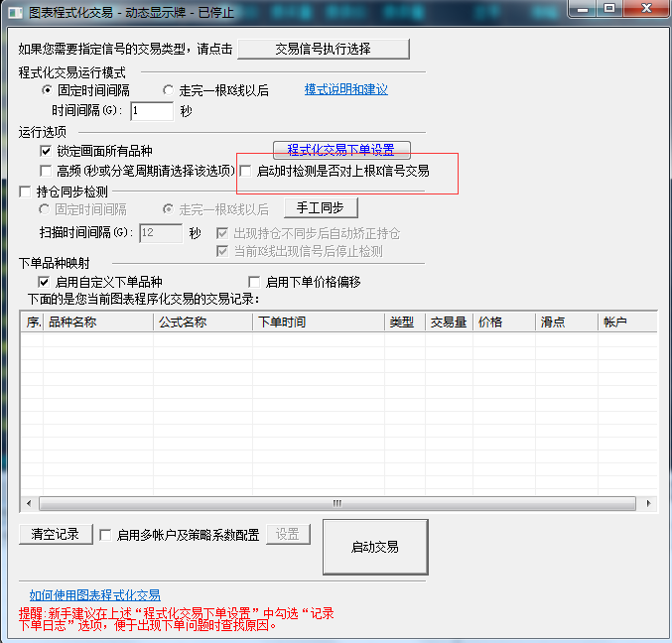Image resolution: width=672 pixels, height=643 pixels.
Task: Click the 清空记录 button
Action: pyautogui.click(x=56, y=534)
